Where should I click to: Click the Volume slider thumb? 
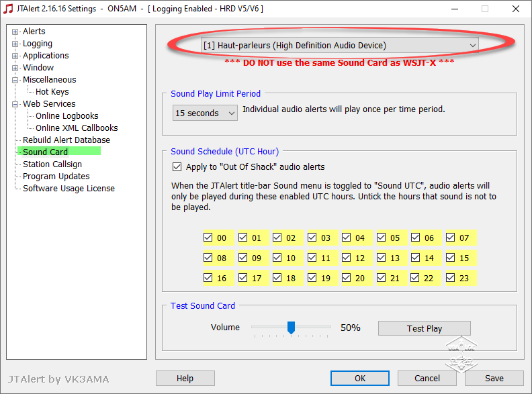tap(291, 328)
